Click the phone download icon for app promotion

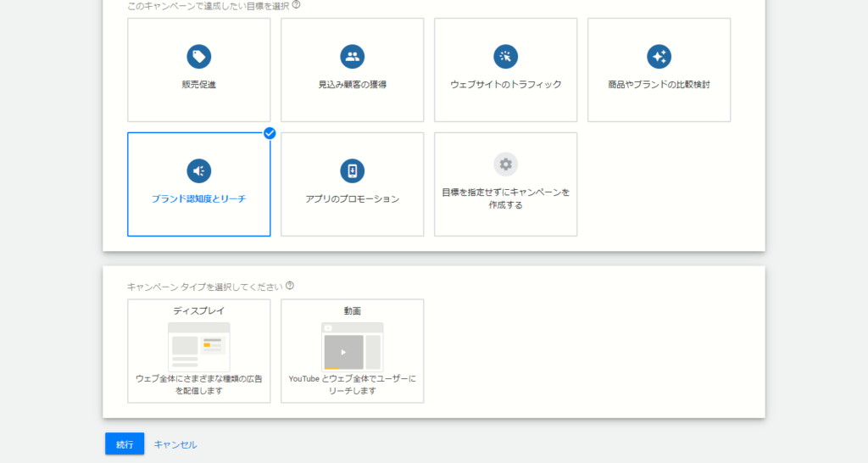click(352, 170)
